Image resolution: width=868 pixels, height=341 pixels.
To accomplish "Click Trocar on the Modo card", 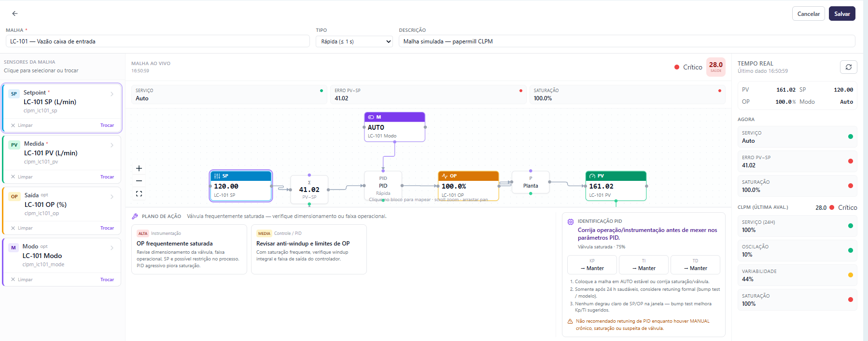I will pyautogui.click(x=107, y=280).
